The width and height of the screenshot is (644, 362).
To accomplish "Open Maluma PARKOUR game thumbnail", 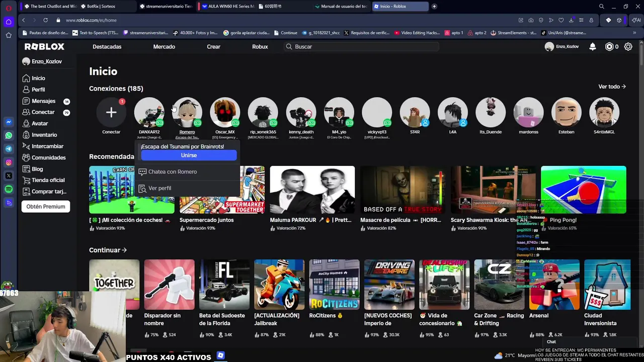I will (x=312, y=190).
